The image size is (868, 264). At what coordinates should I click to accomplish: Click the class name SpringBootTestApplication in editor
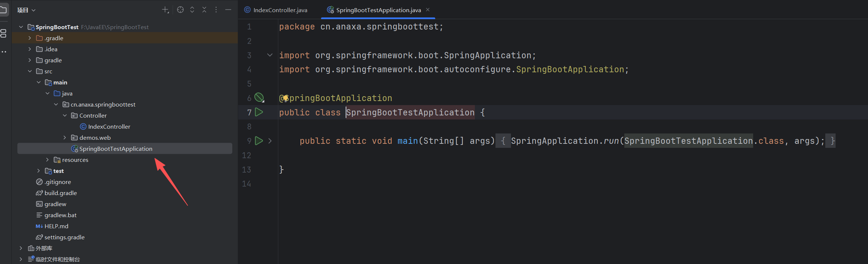tap(410, 112)
